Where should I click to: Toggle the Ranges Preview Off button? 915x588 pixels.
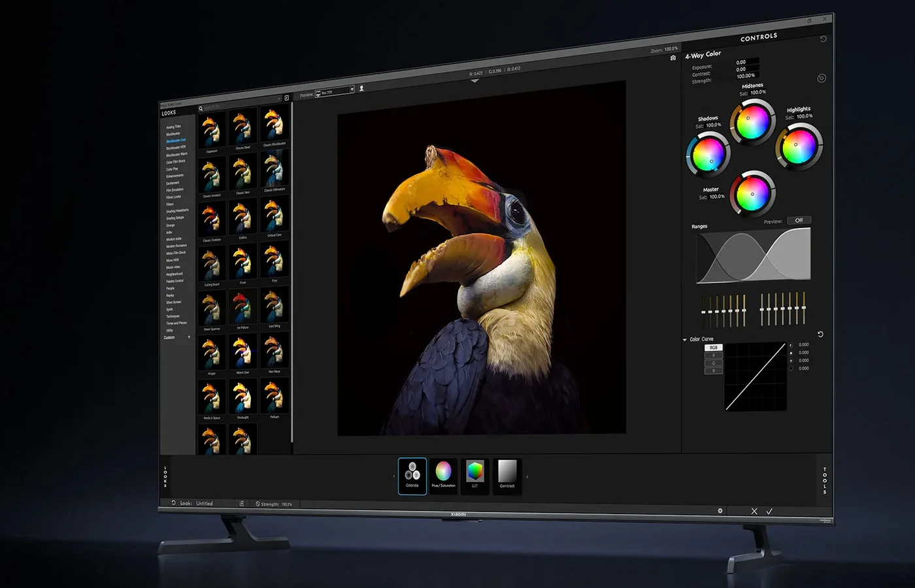[799, 220]
